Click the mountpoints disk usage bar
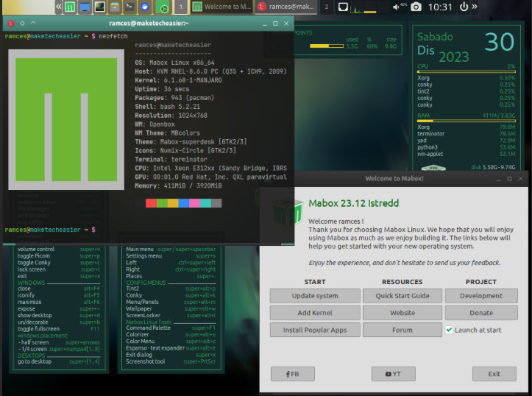Screen dimensions: 532x396 click(327, 46)
